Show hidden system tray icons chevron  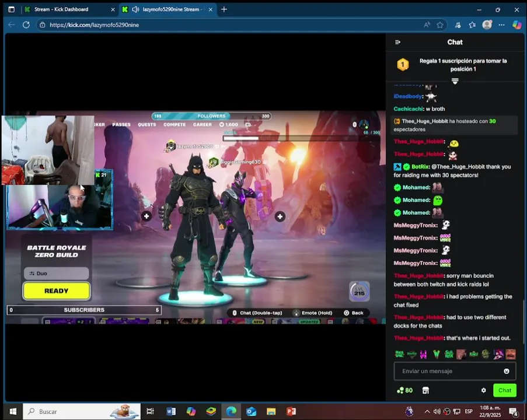coord(427,411)
